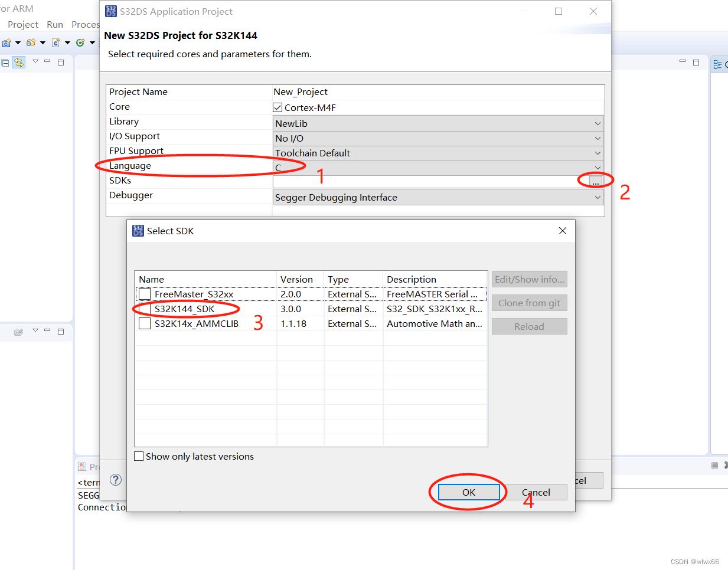Click the green new class toolbar icon
Viewport: 728px width, 570px height.
click(x=80, y=42)
